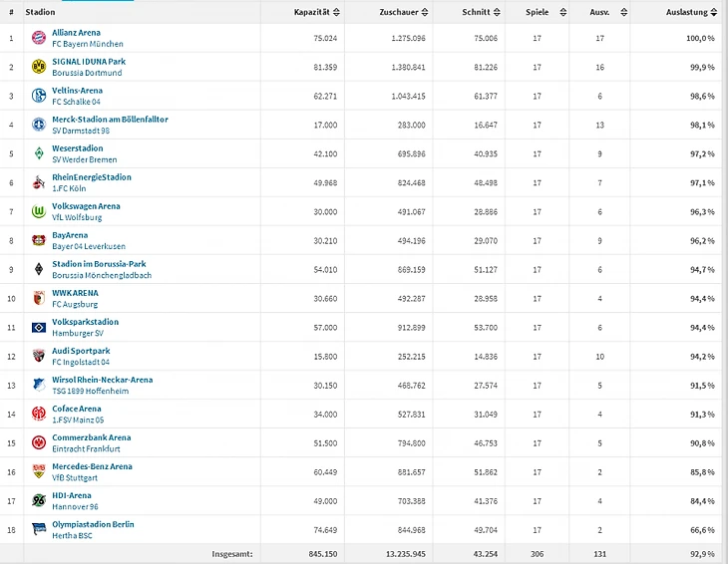Click the VfL Wolfsburg club crest
This screenshot has width=728, height=564.
[x=38, y=211]
